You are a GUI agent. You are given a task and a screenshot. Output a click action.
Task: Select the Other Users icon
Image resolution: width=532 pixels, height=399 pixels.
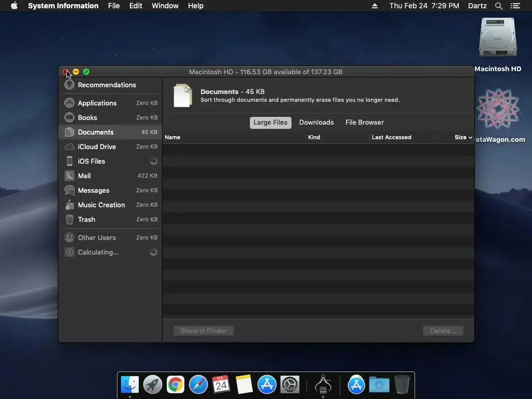69,237
